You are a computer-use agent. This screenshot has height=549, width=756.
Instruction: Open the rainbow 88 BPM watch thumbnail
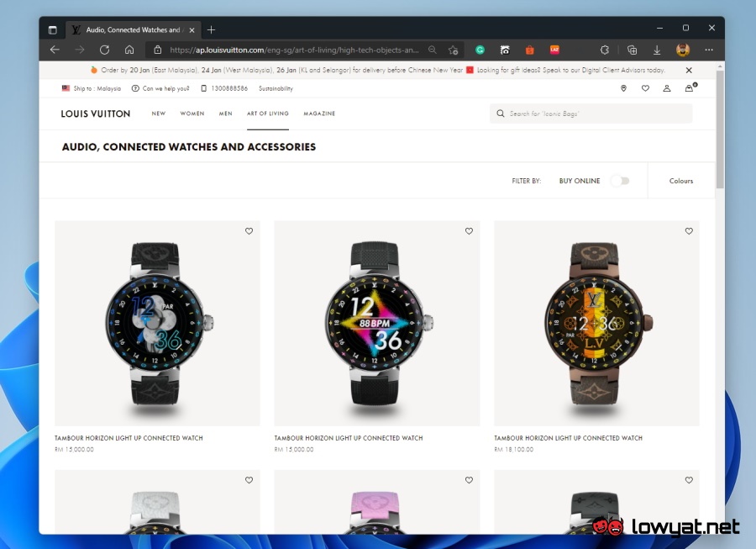[377, 324]
